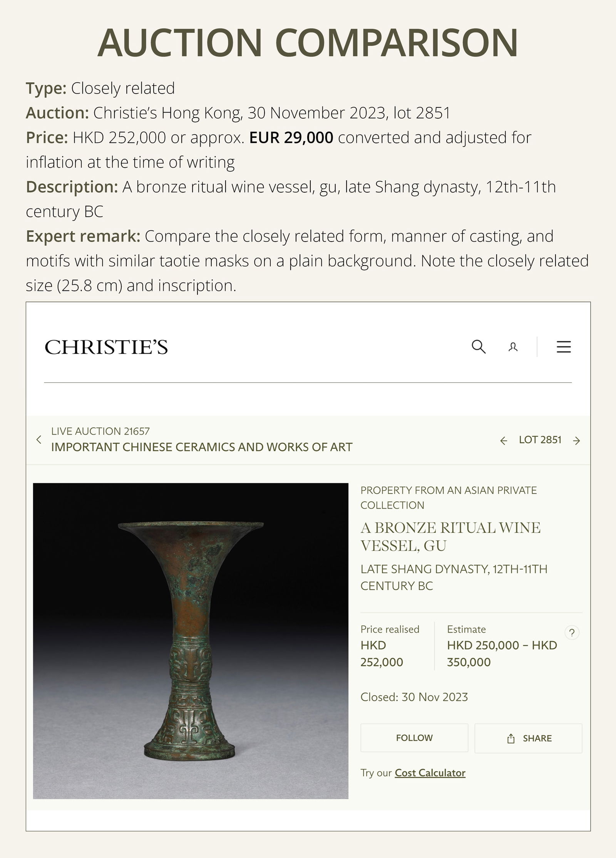Click the right arrow after LOT 2851

(x=576, y=440)
